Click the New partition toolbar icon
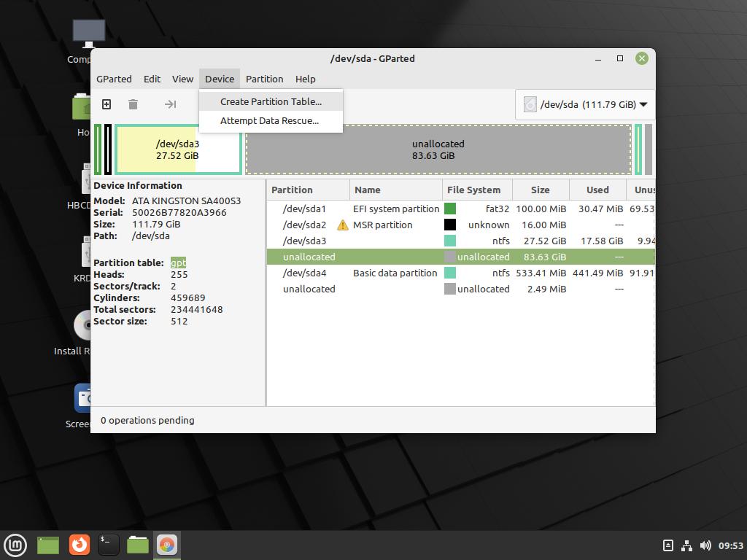The image size is (747, 560). [x=107, y=104]
